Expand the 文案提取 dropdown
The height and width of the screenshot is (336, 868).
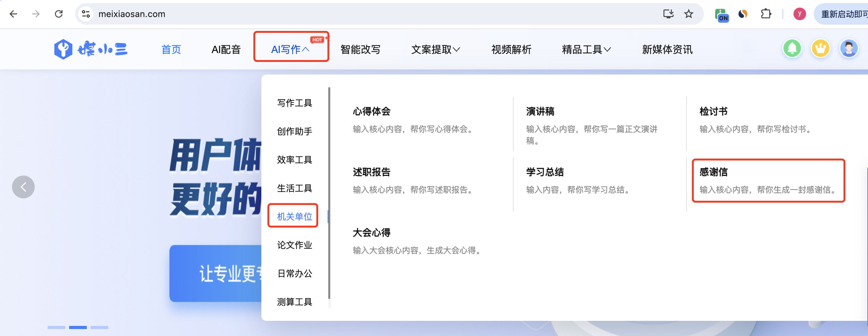pyautogui.click(x=435, y=50)
